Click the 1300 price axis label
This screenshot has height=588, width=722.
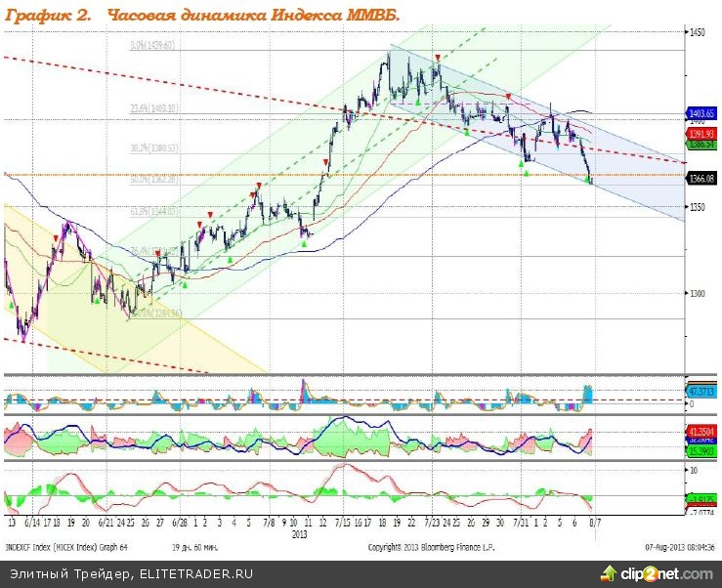[697, 294]
